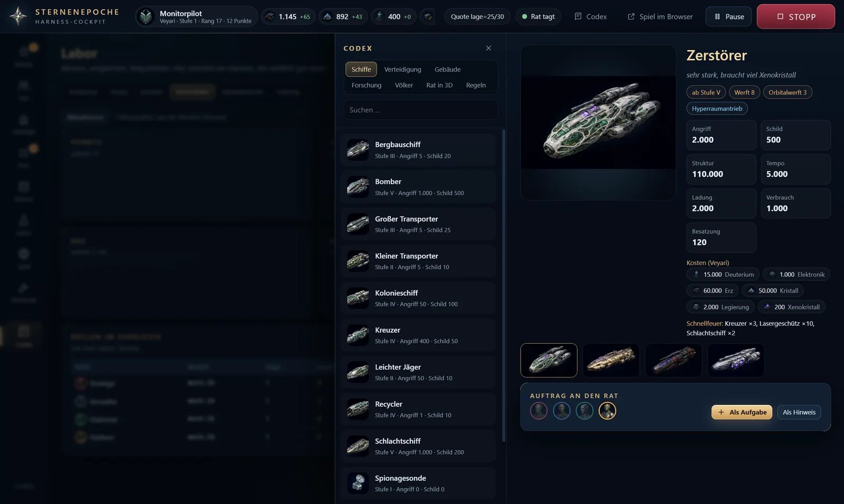Click the Suchen search field
The width and height of the screenshot is (844, 504).
420,110
